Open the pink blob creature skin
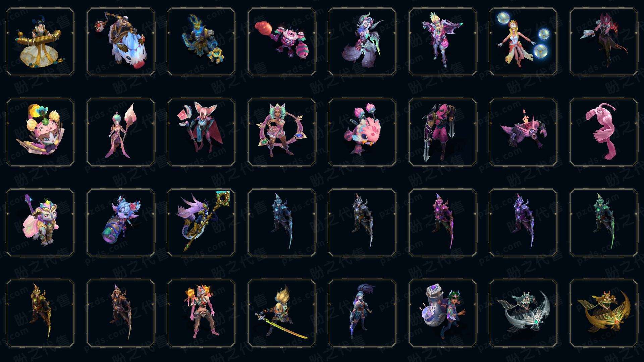644x362 pixels. [604, 132]
